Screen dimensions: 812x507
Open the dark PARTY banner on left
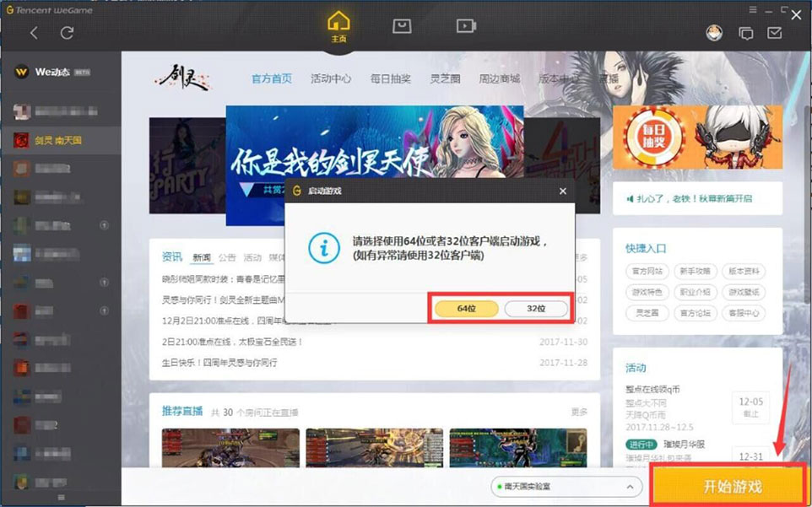click(187, 165)
